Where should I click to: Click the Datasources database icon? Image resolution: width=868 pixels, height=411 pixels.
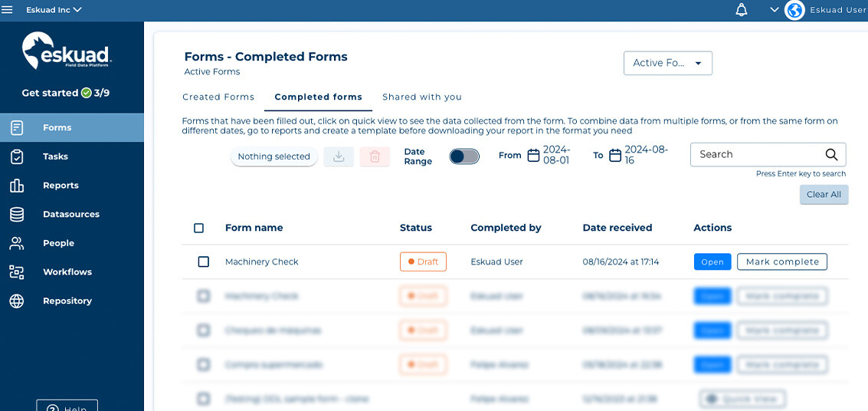click(x=17, y=215)
